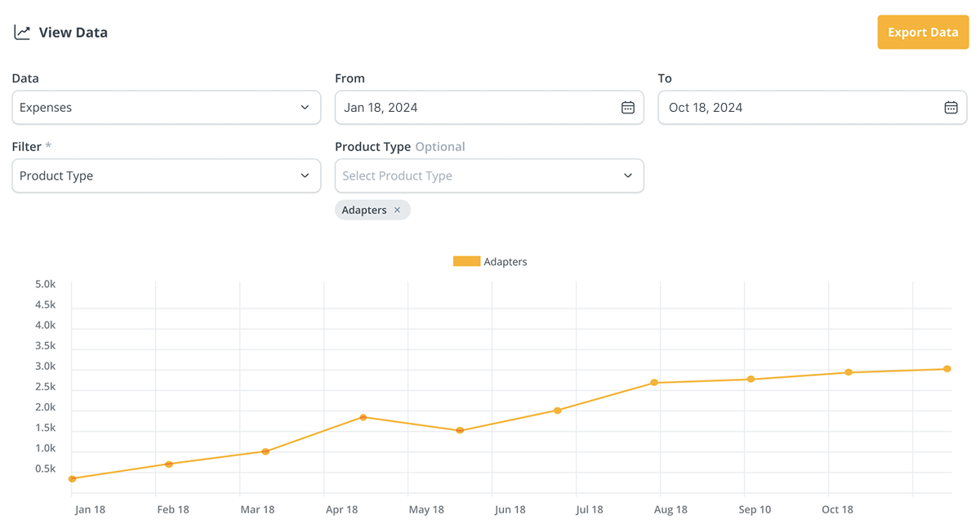Select the first data point at Jan 18

pyautogui.click(x=72, y=479)
